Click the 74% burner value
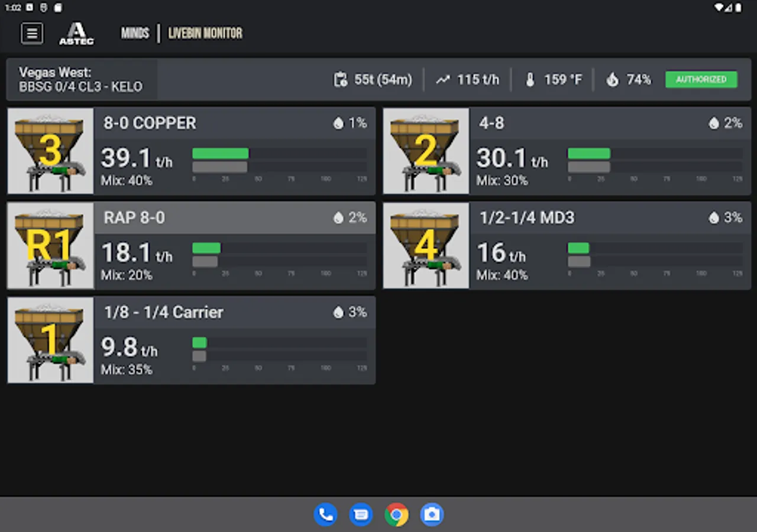 pos(638,80)
